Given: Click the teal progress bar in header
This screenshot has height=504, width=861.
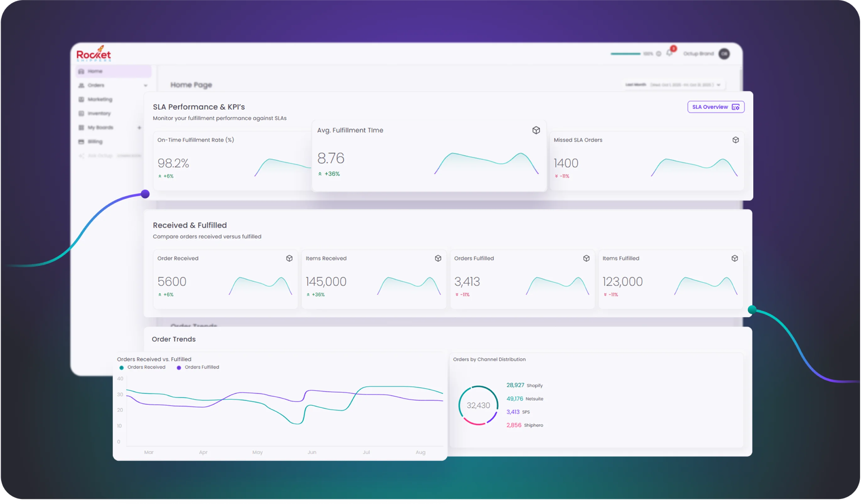Looking at the screenshot, I should coord(625,54).
